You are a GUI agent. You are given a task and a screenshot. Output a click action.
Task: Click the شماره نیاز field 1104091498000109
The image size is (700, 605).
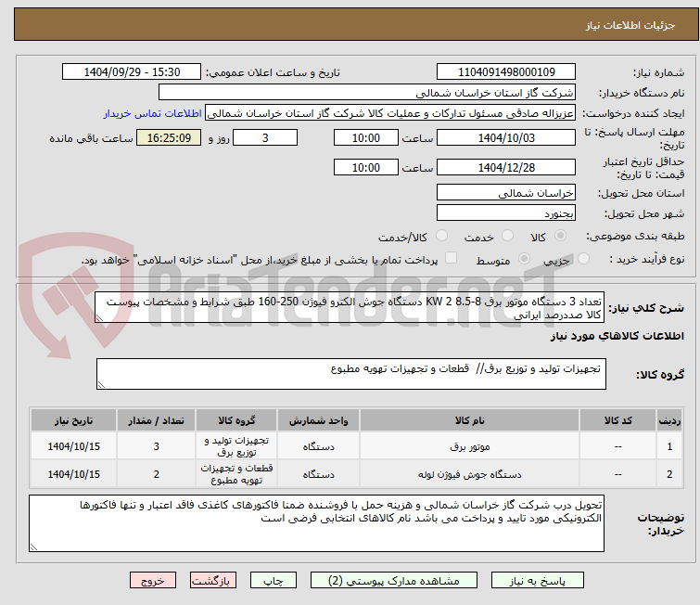506,71
